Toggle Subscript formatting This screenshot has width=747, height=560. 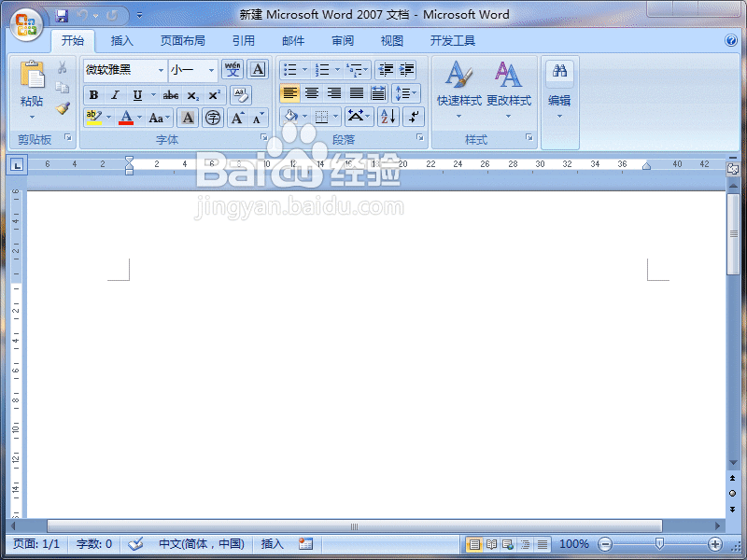(x=192, y=95)
